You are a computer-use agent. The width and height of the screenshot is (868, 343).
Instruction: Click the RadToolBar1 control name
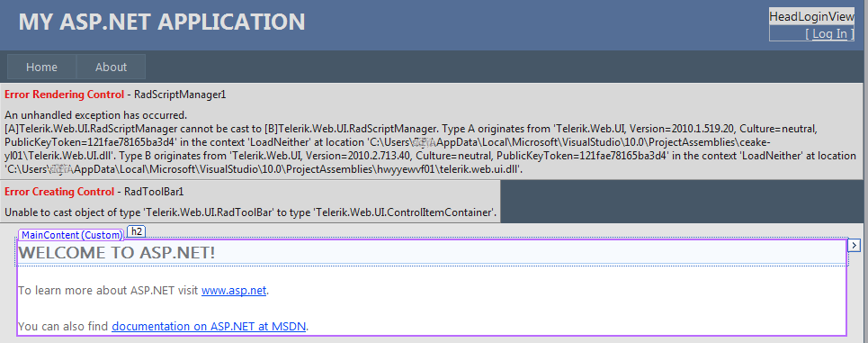coord(154,192)
